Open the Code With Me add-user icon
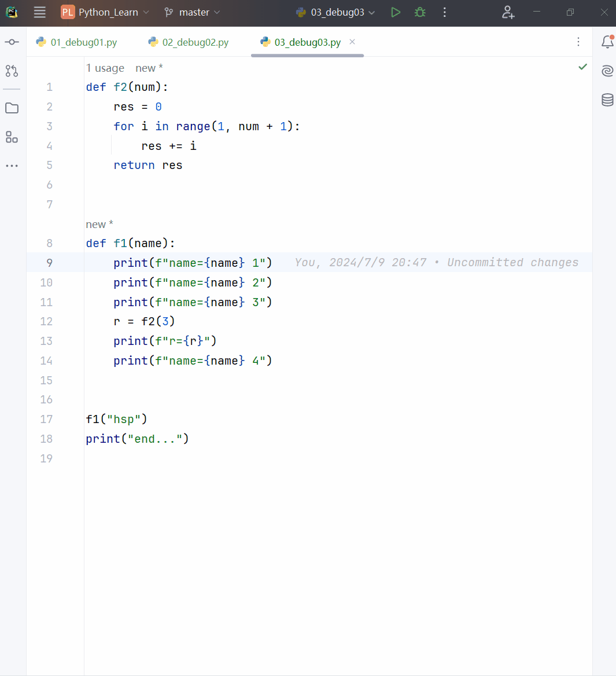 tap(508, 12)
